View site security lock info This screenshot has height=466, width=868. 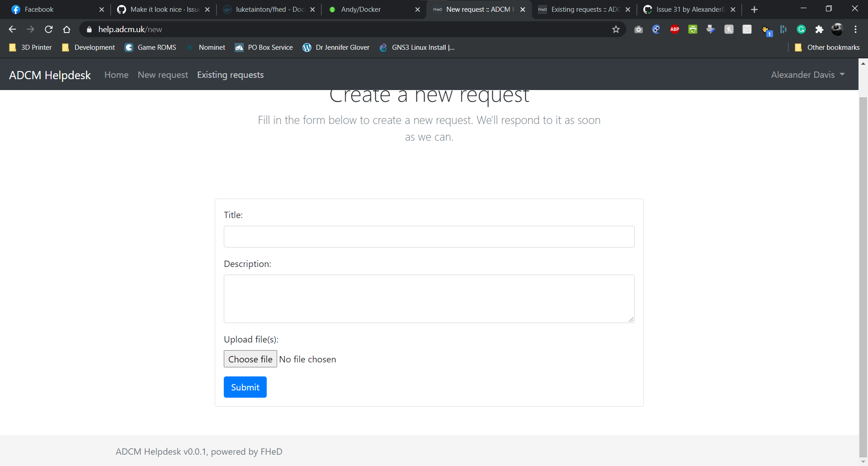[x=89, y=29]
